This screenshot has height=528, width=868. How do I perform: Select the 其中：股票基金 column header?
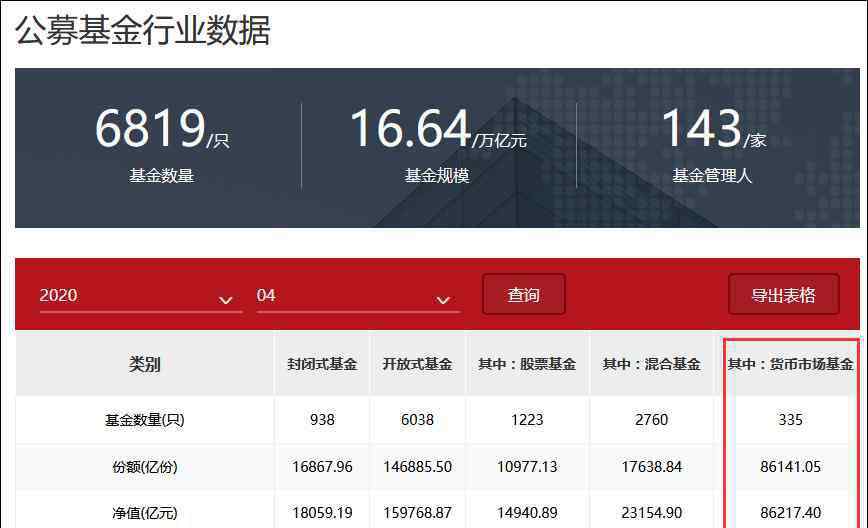coord(527,364)
